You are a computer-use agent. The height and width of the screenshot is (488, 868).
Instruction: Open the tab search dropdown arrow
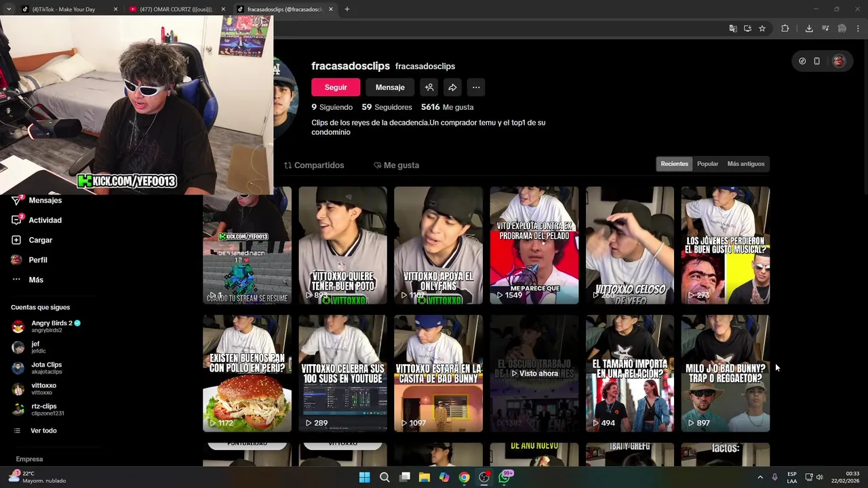[8, 9]
